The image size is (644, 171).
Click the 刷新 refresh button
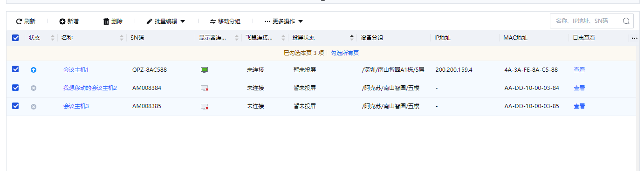pyautogui.click(x=26, y=21)
